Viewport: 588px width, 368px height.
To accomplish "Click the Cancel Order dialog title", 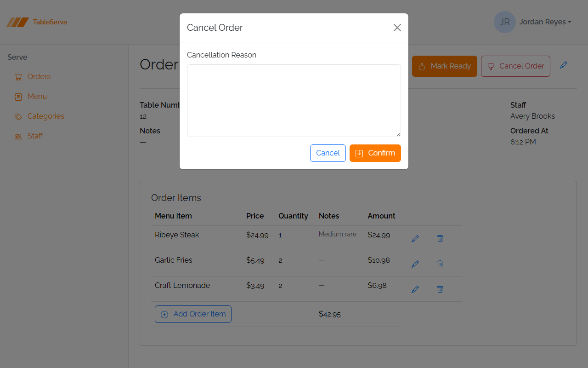I will [215, 28].
